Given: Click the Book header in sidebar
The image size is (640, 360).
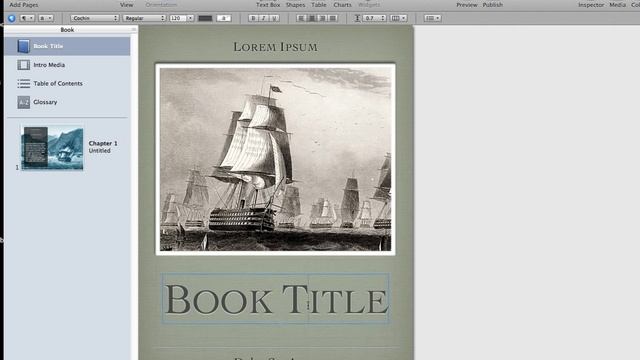Looking at the screenshot, I should 67,30.
